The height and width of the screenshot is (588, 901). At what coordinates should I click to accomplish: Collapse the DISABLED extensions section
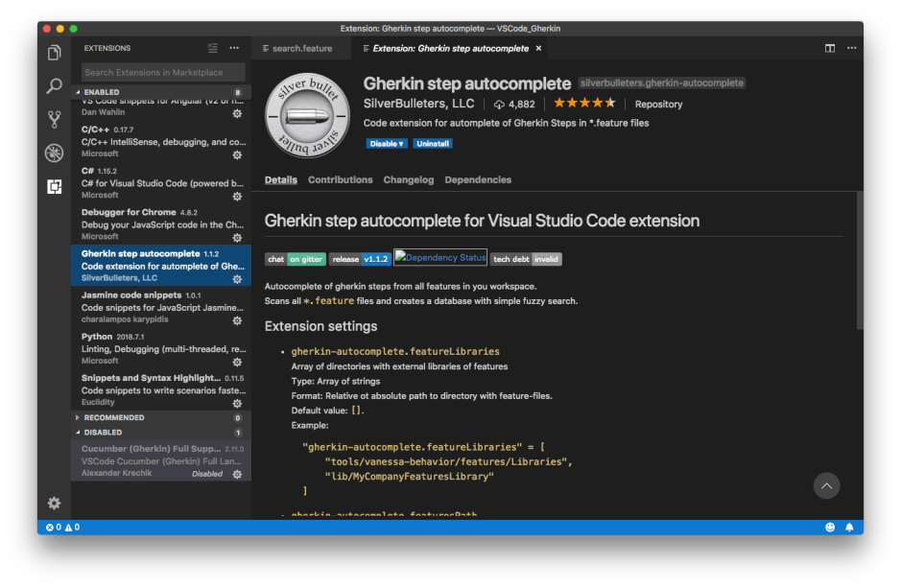point(103,433)
